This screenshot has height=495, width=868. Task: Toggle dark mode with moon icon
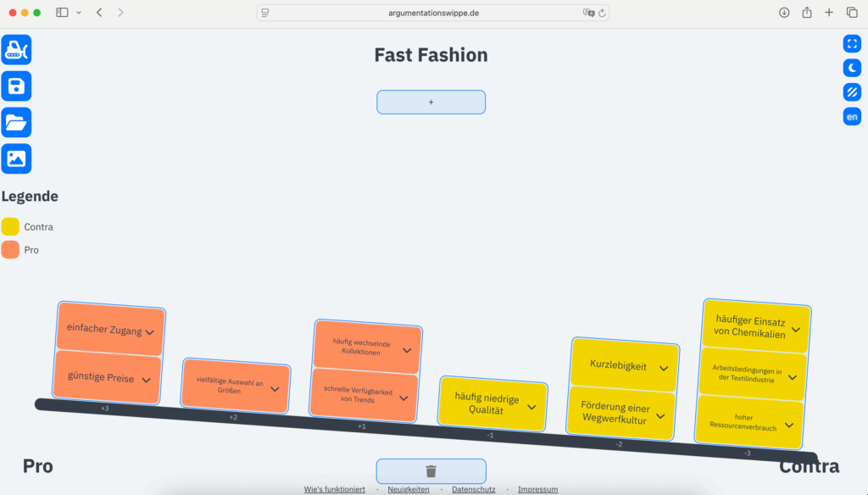click(x=852, y=68)
